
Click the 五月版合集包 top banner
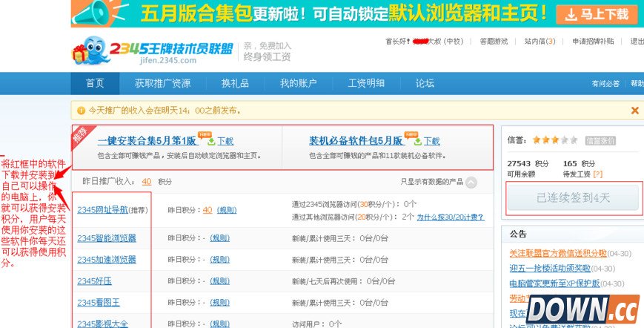pyautogui.click(x=357, y=13)
